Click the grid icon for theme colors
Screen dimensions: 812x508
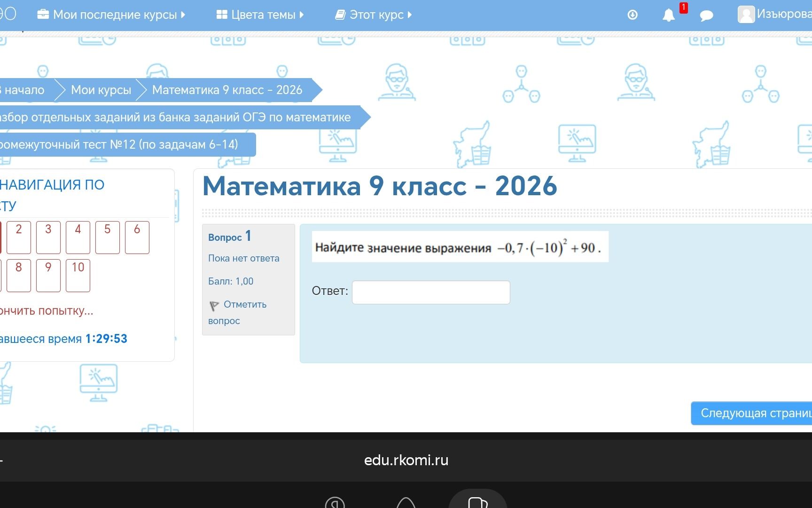[x=222, y=15]
